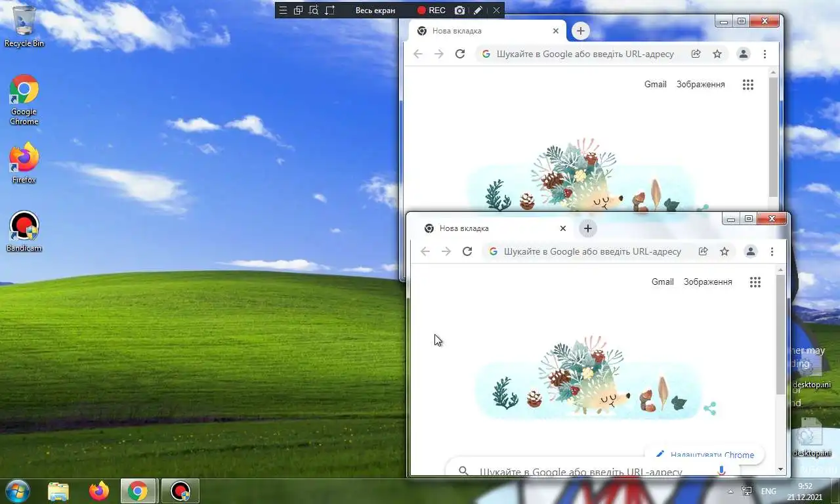Click voice search microphone in front window
Image resolution: width=840 pixels, height=504 pixels.
(x=721, y=470)
